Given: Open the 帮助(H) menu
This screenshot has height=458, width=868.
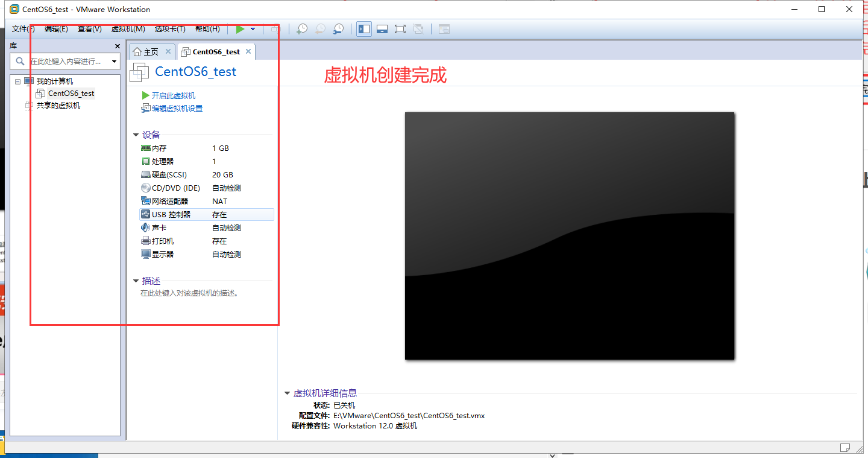Looking at the screenshot, I should pyautogui.click(x=207, y=29).
